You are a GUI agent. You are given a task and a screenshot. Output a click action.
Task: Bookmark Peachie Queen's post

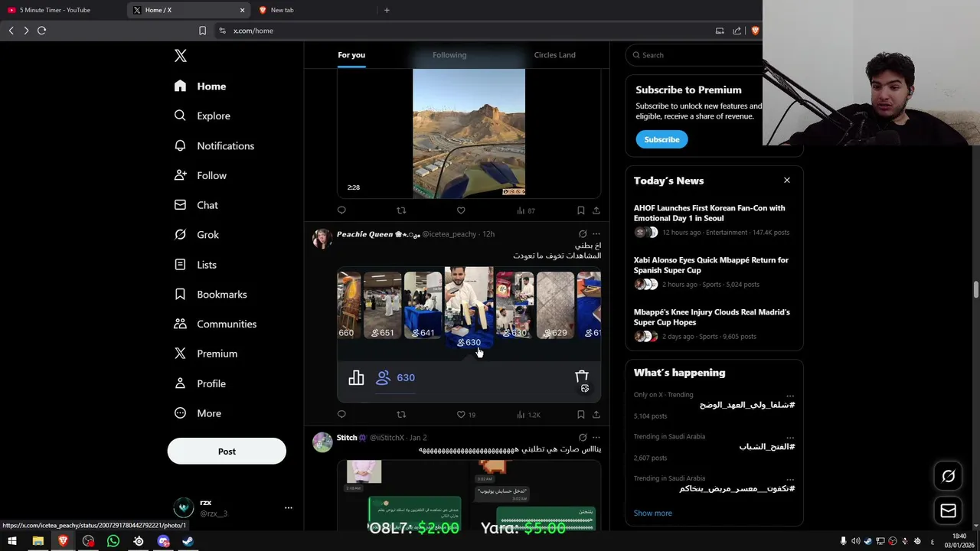tap(580, 414)
